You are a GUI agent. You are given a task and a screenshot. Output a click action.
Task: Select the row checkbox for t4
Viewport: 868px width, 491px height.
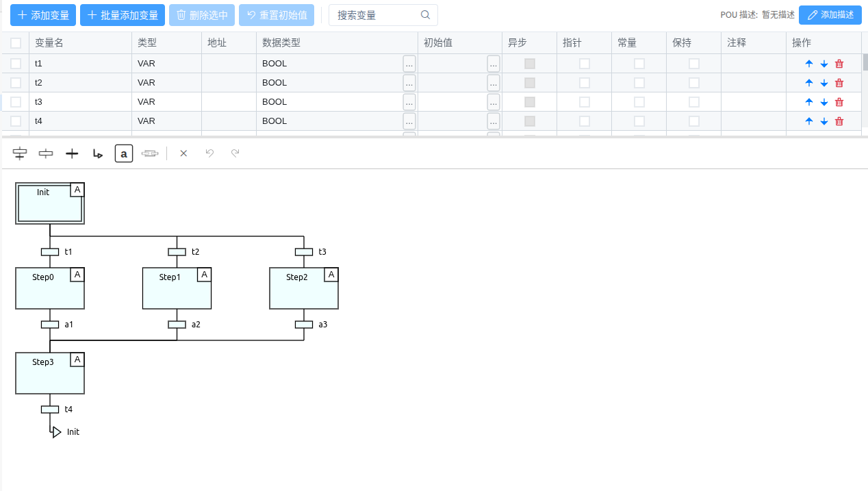click(x=16, y=121)
